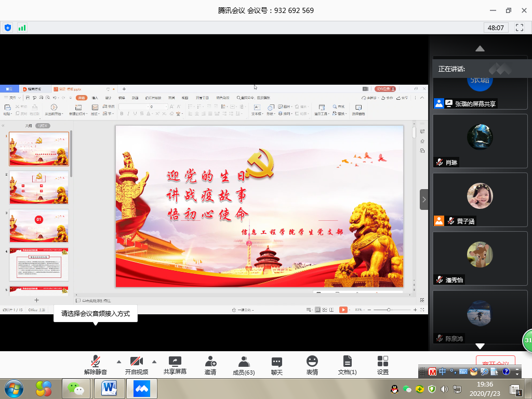Click the red M input method logo
The height and width of the screenshot is (399, 532).
(432, 371)
